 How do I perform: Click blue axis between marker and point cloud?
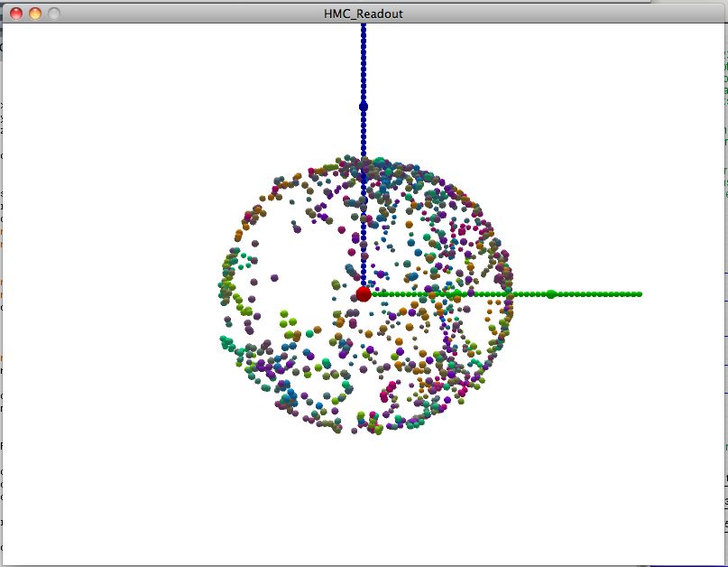pos(364,134)
